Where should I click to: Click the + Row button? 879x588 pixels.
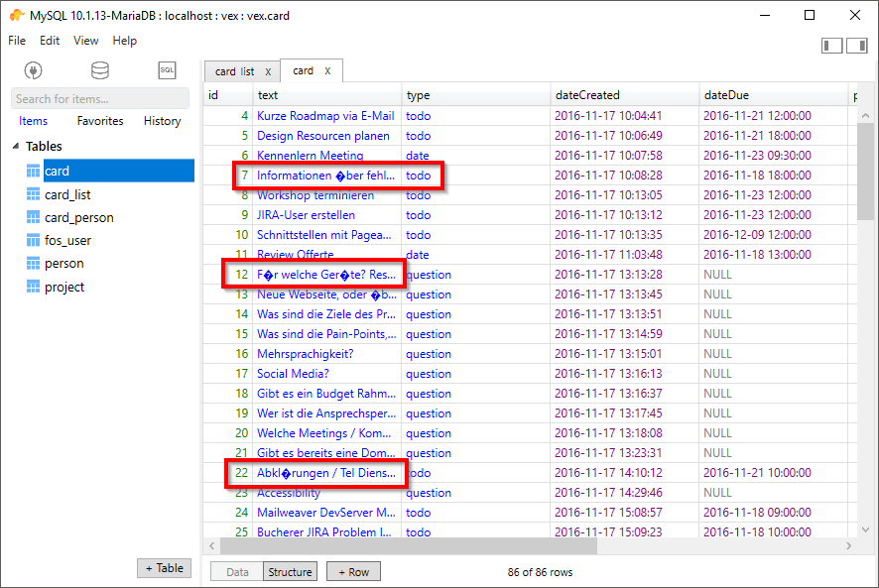pos(353,571)
